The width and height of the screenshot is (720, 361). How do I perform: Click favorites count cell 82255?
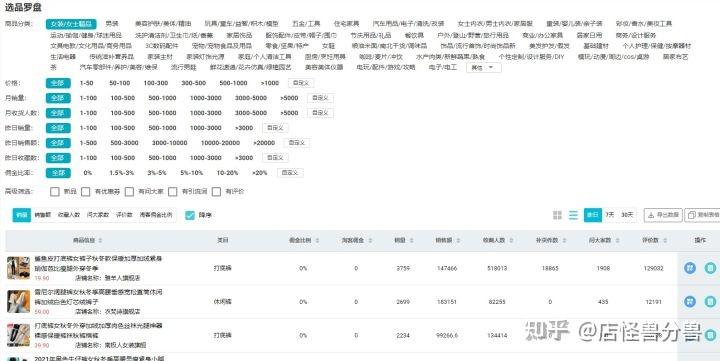coord(497,302)
